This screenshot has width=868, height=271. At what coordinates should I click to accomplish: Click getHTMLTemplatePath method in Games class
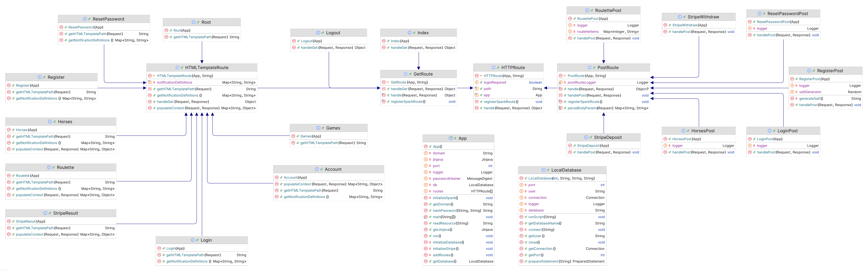tap(329, 143)
